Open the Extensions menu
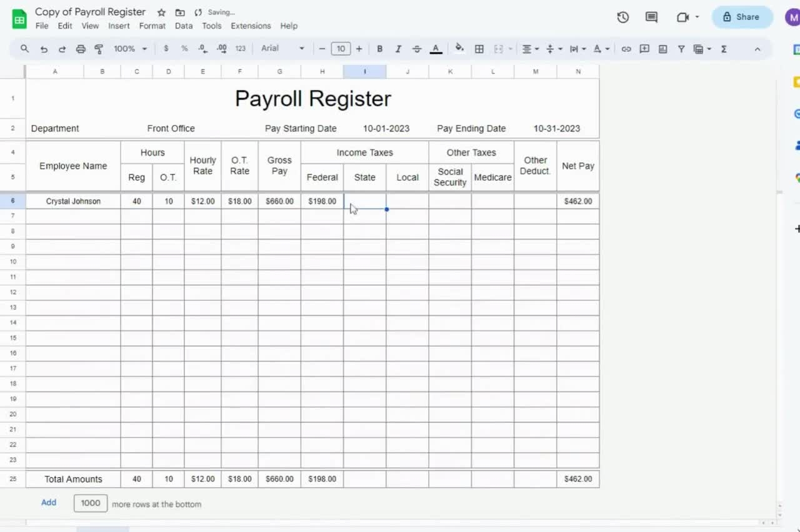 pos(251,26)
